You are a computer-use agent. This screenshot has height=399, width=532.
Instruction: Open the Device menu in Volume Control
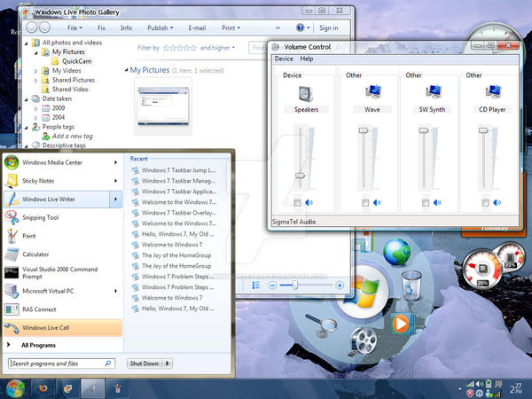(284, 59)
